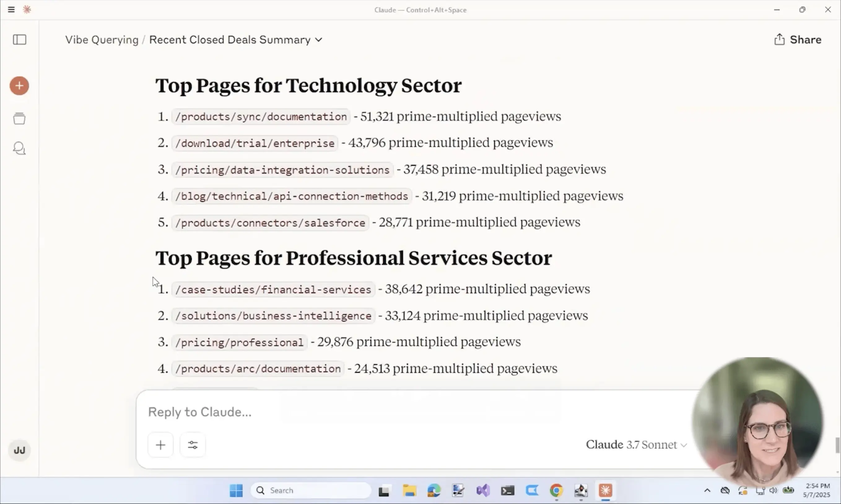This screenshot has height=504, width=841.
Task: Open the Vibe Querying project link
Action: coord(102,40)
